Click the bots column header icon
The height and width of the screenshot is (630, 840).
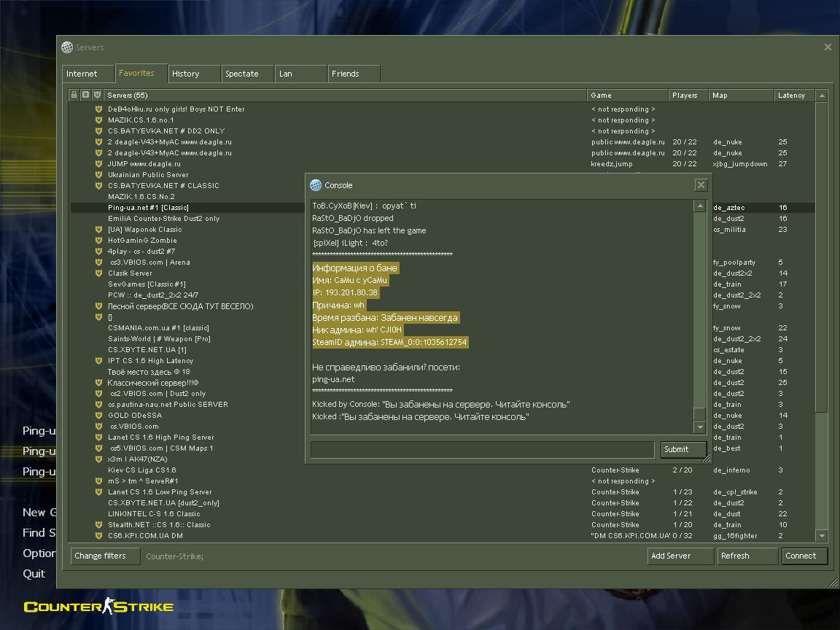[x=85, y=95]
